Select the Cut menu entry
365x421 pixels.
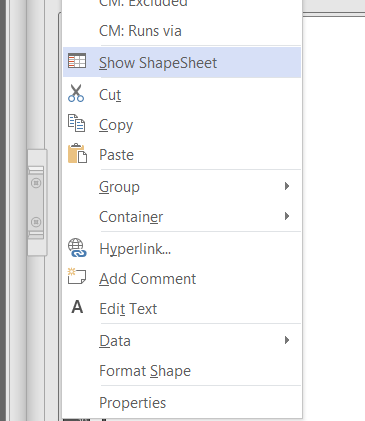(x=182, y=95)
